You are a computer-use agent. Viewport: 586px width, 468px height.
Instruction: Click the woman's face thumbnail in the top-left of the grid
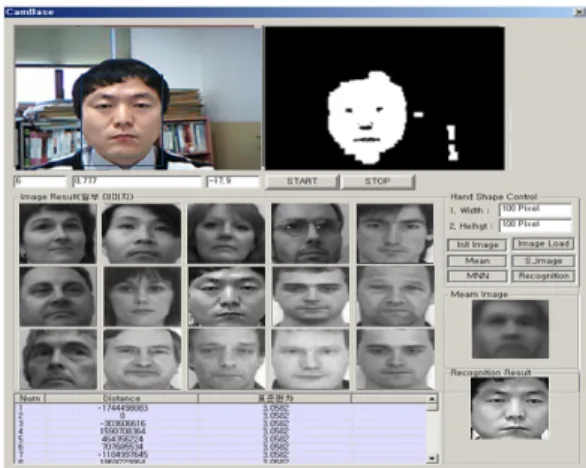click(x=58, y=234)
